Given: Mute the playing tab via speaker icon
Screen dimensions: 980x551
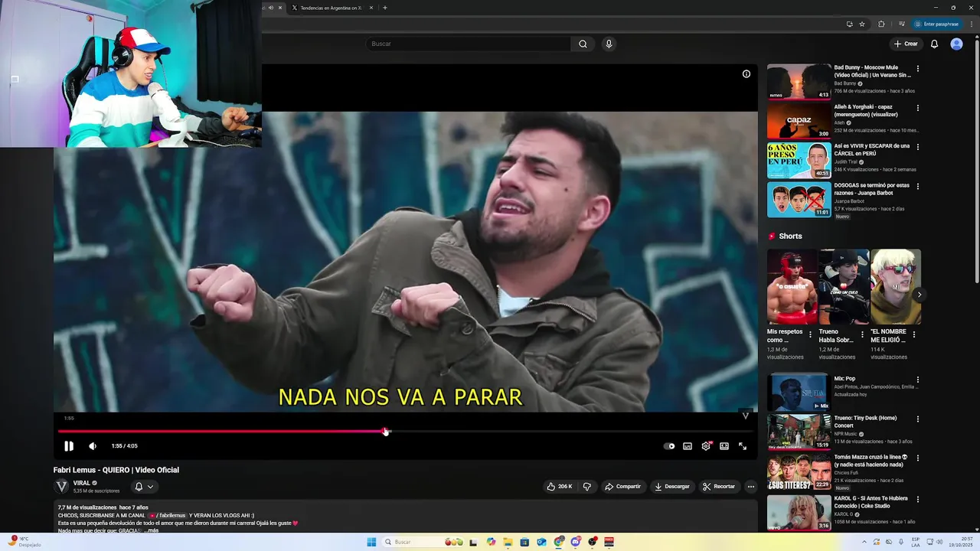Looking at the screenshot, I should click(270, 8).
